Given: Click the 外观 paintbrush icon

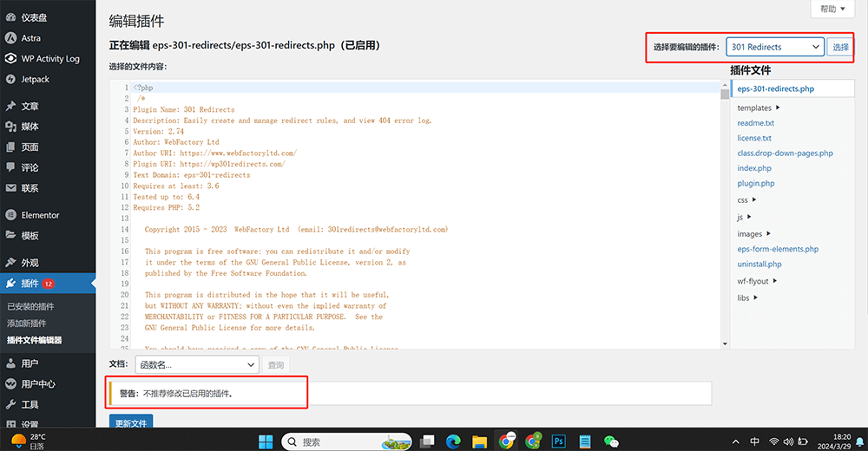Looking at the screenshot, I should (x=10, y=262).
